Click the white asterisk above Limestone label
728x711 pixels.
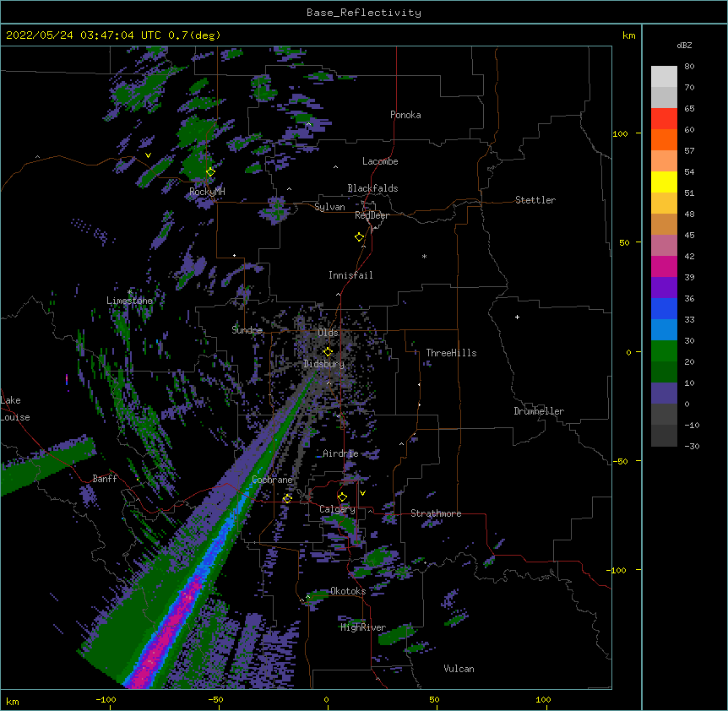pyautogui.click(x=129, y=292)
